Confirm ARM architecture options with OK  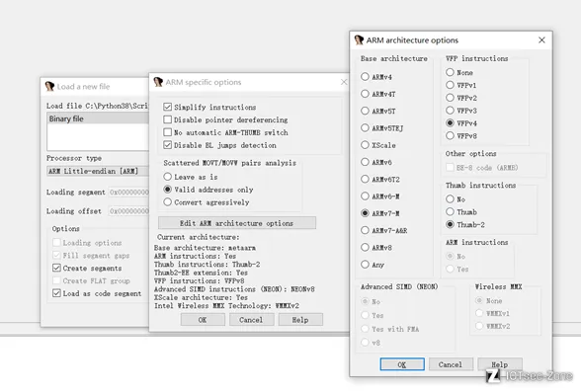(402, 364)
